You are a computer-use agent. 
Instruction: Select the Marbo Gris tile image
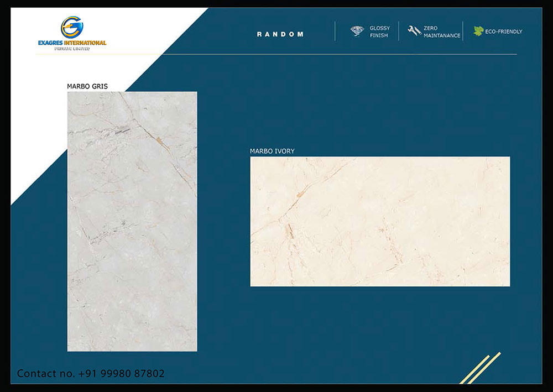132,221
